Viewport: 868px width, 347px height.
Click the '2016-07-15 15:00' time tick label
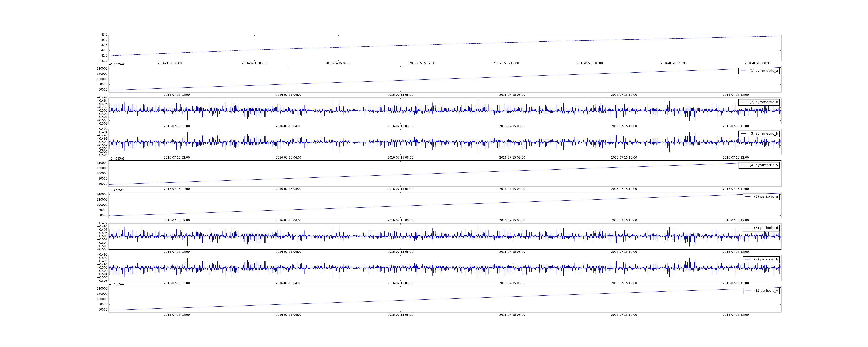506,63
